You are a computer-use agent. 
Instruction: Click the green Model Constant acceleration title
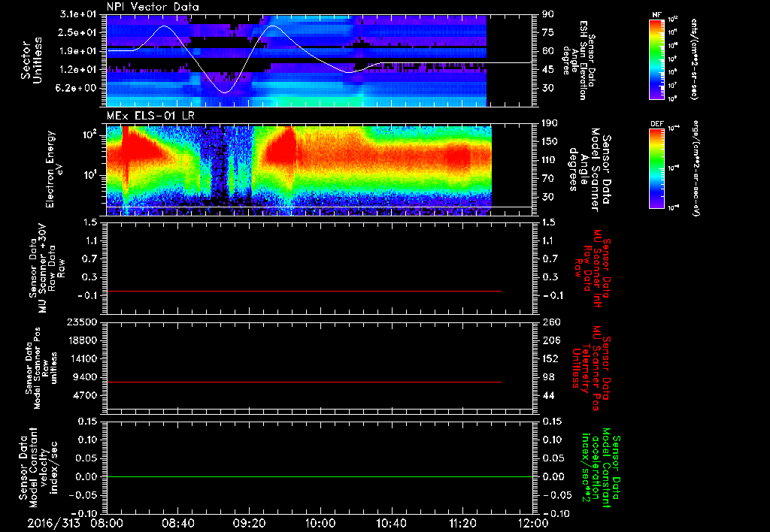[600, 469]
